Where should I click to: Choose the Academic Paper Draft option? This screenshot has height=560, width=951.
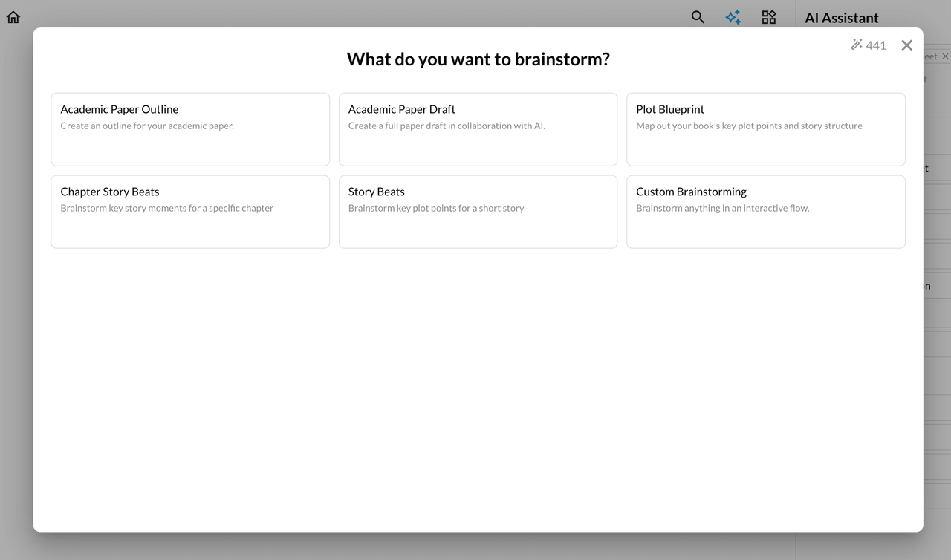[478, 129]
